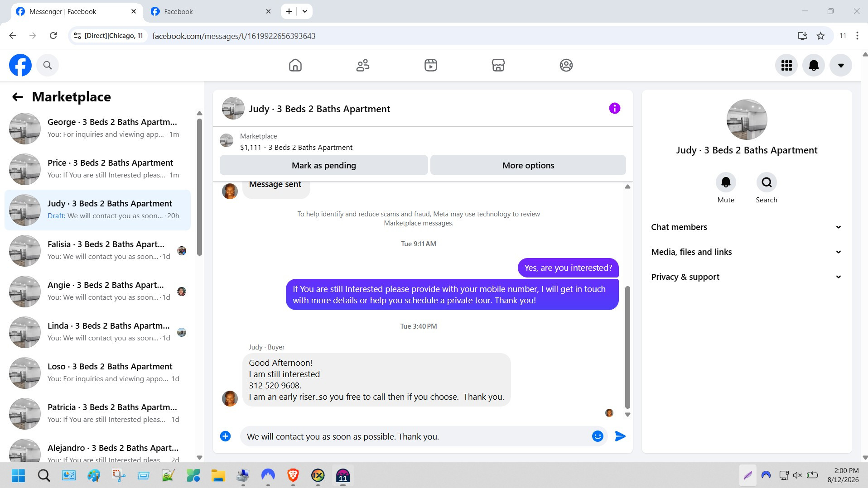This screenshot has width=868, height=488.
Task: Click the Facebook search magnifier icon
Action: tap(48, 65)
